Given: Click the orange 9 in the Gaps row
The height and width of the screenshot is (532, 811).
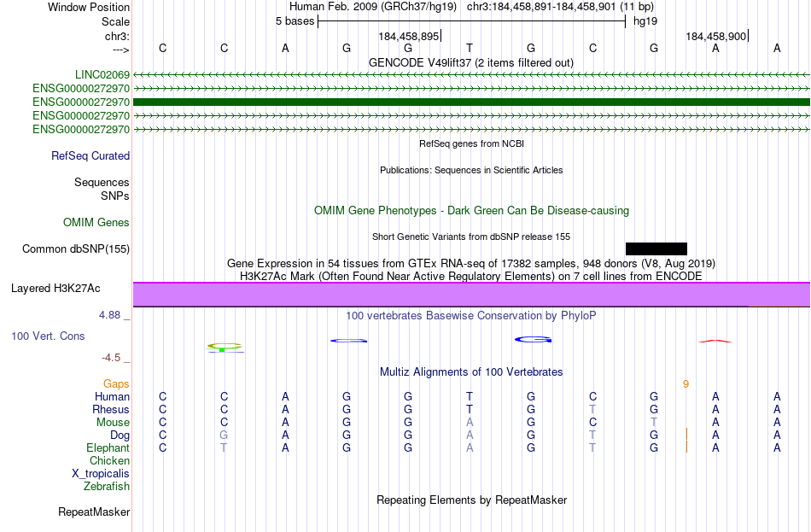Looking at the screenshot, I should [x=686, y=384].
